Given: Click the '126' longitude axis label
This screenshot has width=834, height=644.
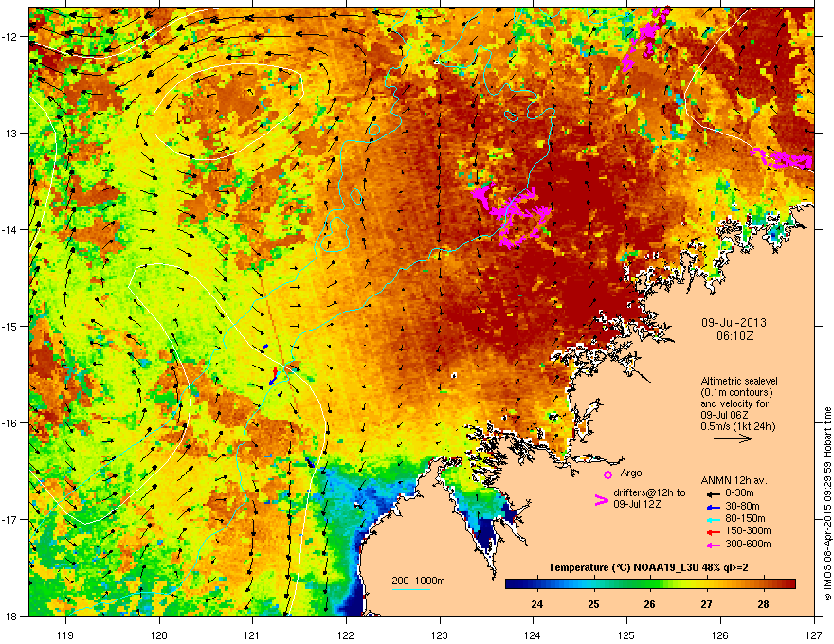Looking at the screenshot, I should (720, 635).
